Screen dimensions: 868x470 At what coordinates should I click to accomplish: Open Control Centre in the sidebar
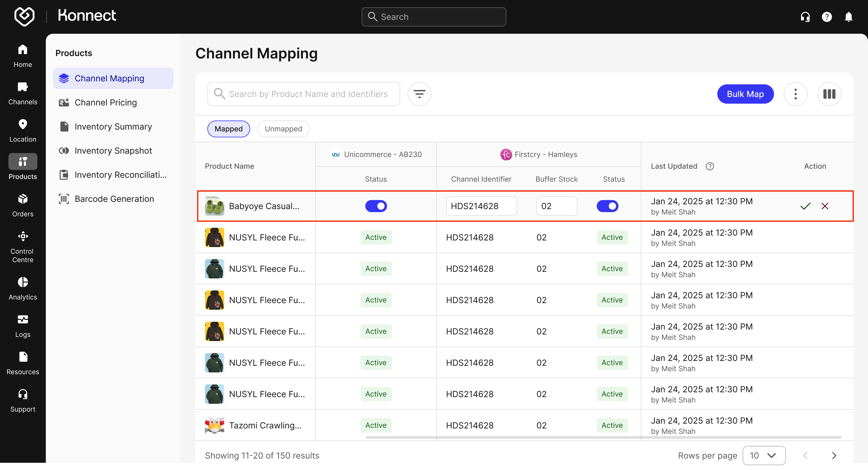point(23,247)
